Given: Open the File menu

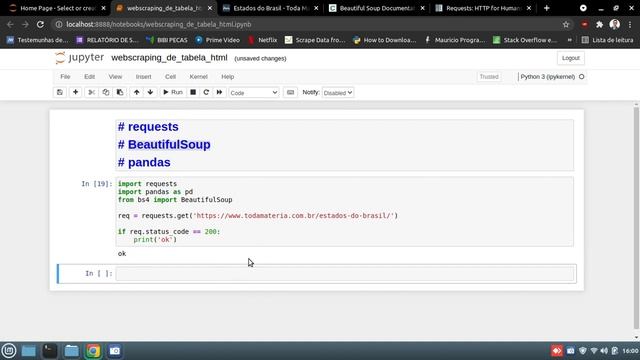Looking at the screenshot, I should pos(65,77).
